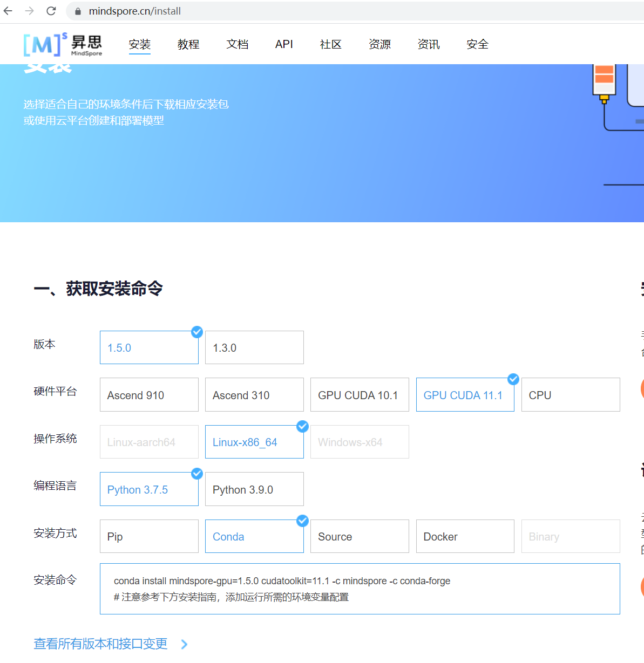Screen dimensions: 644x663
Task: Open the 安全 navigation tab
Action: coord(477,44)
